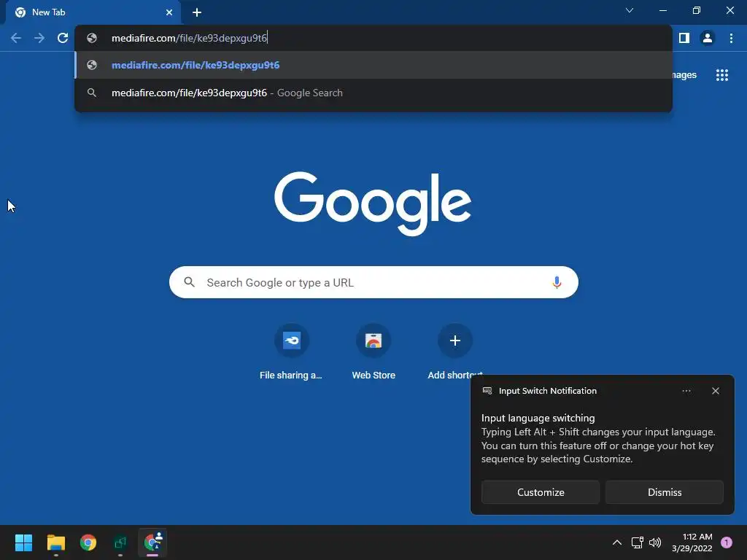The width and height of the screenshot is (747, 560).
Task: Click the Google logo
Action: [x=373, y=203]
